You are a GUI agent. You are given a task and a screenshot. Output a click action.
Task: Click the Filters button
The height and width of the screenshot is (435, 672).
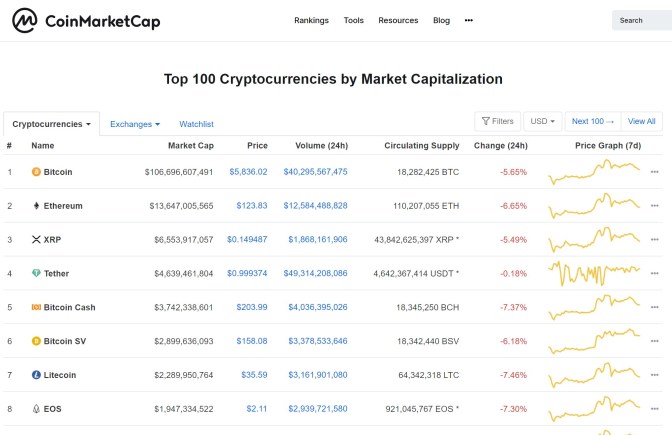(496, 121)
